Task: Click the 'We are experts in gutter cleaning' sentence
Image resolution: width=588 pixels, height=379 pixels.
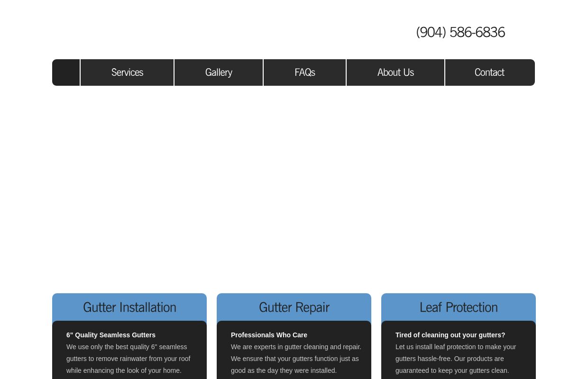Action: pyautogui.click(x=296, y=347)
